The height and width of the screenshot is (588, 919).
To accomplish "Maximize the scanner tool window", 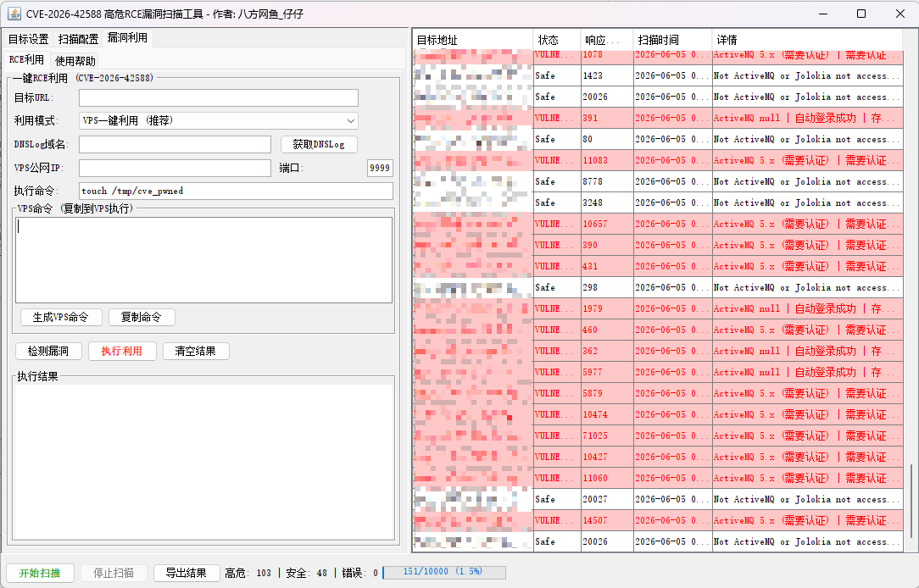I will pos(861,14).
